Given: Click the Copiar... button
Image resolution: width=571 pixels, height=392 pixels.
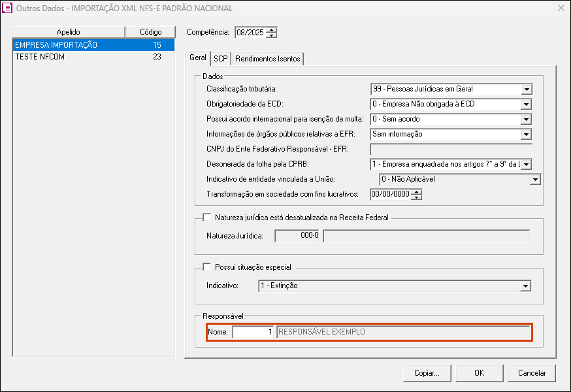Looking at the screenshot, I should [x=427, y=373].
